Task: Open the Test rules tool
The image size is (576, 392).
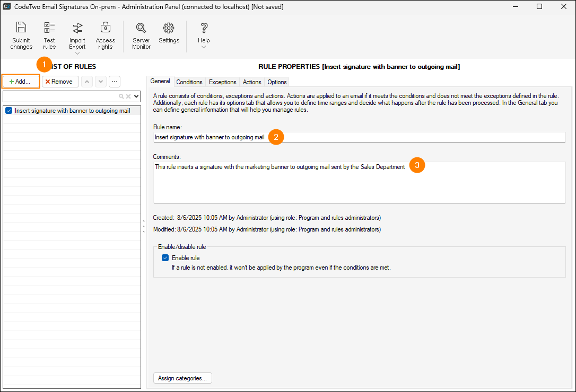Action: click(49, 28)
